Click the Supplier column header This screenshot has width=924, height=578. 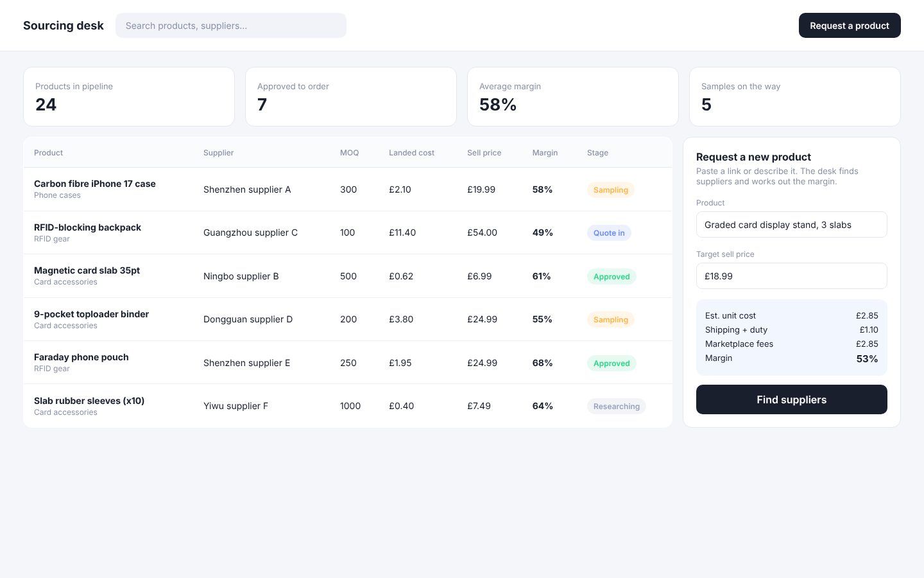click(x=218, y=153)
